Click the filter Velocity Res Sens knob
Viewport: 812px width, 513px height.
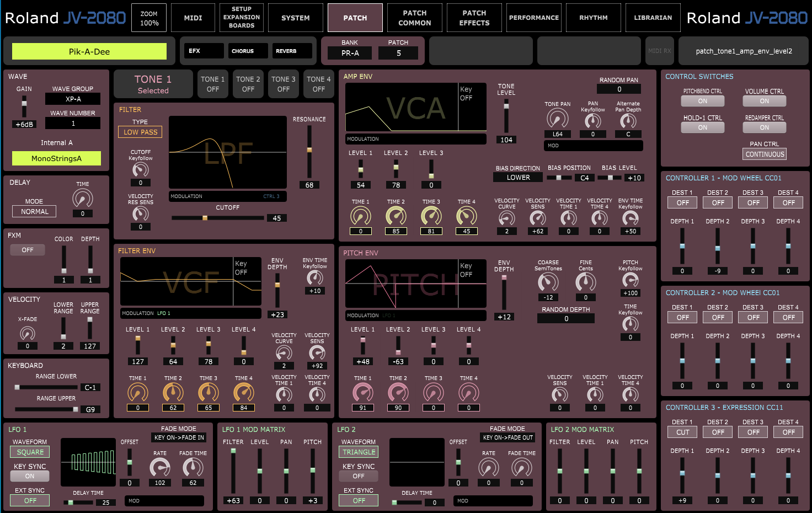[141, 213]
